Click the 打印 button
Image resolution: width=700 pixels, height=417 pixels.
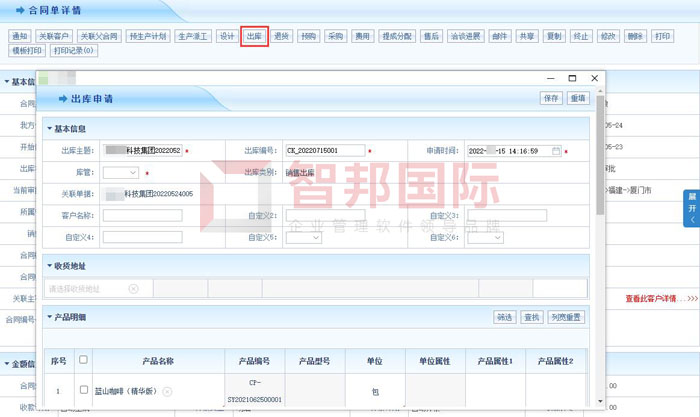click(662, 36)
